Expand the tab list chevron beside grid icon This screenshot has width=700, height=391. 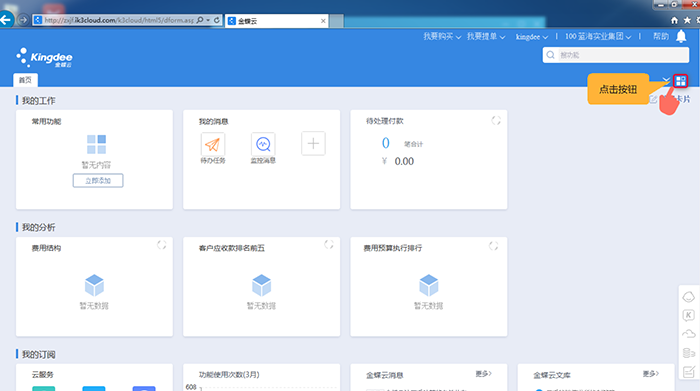click(x=666, y=80)
